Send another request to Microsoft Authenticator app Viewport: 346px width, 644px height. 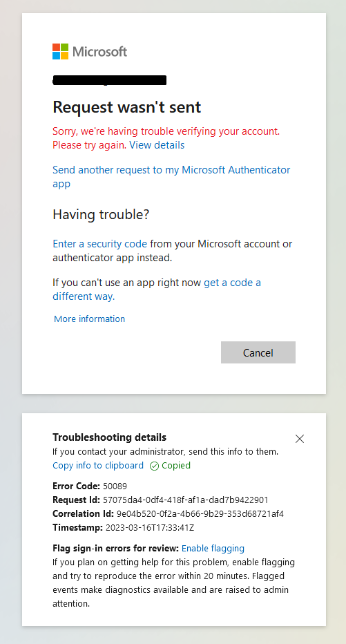(x=171, y=177)
